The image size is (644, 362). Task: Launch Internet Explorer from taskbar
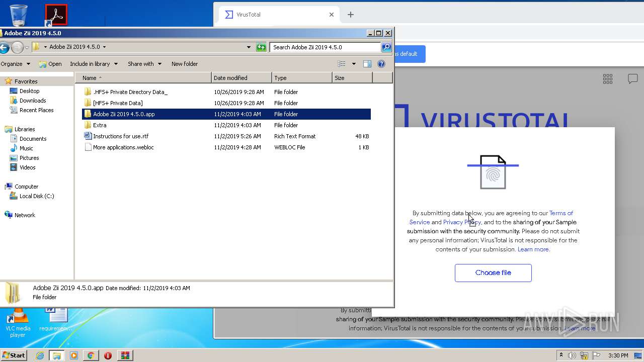coord(40,355)
